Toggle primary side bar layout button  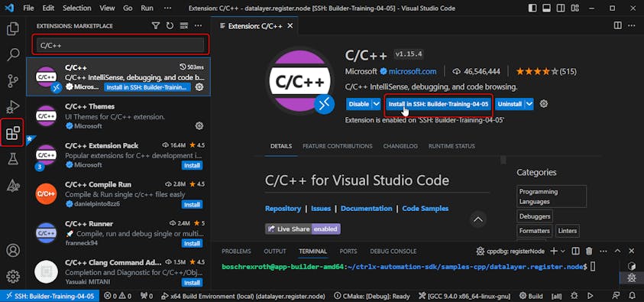coord(532,8)
